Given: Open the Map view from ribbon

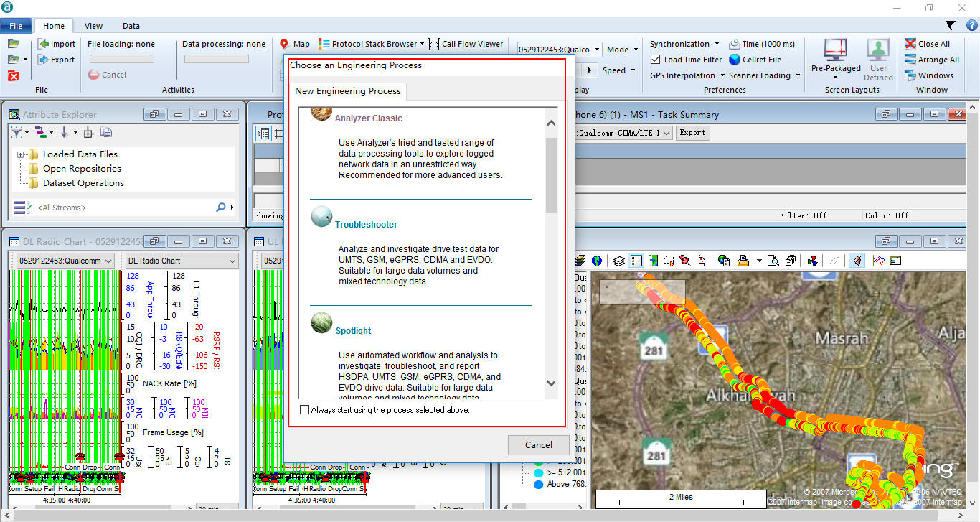Looking at the screenshot, I should click(x=294, y=44).
